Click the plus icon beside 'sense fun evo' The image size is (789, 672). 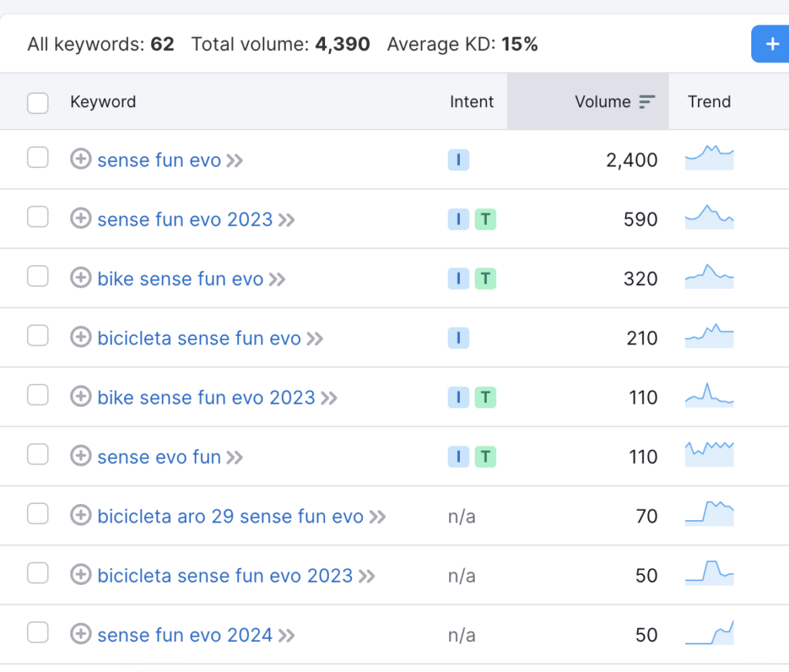tap(80, 159)
